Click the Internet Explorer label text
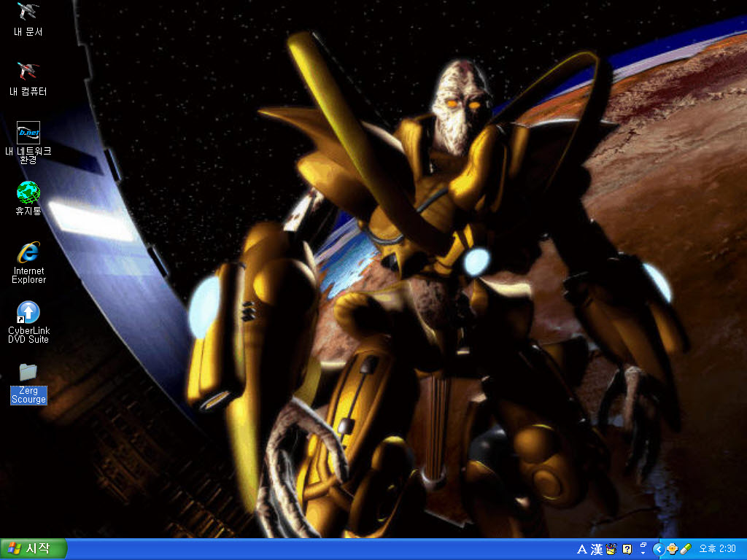 (x=28, y=275)
